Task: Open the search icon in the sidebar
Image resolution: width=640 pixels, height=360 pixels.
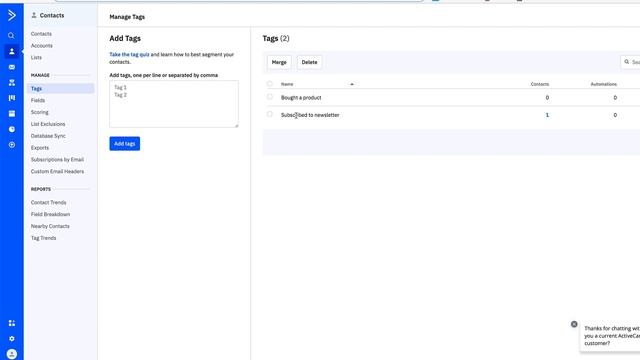Action: point(11,36)
